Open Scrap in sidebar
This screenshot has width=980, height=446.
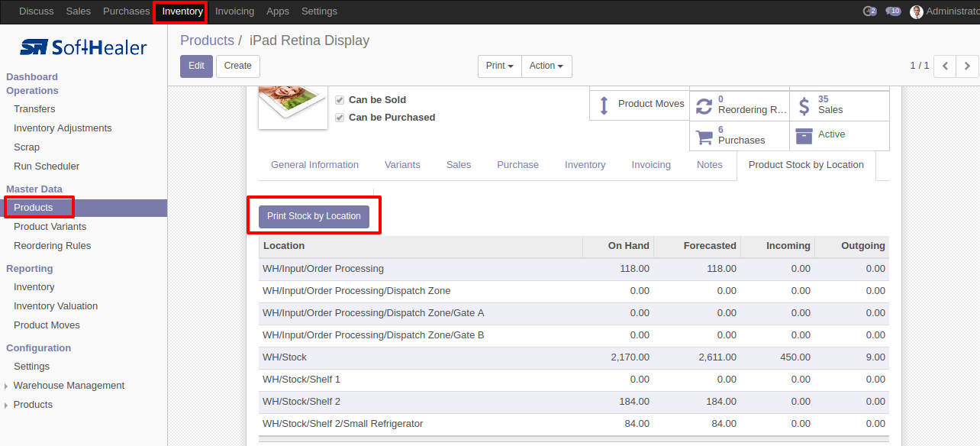tap(27, 147)
